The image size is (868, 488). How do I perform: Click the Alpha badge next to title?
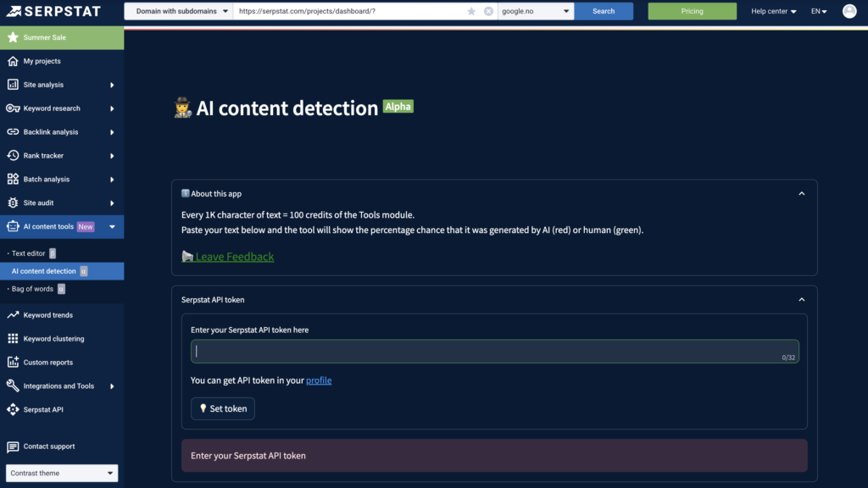tap(398, 107)
